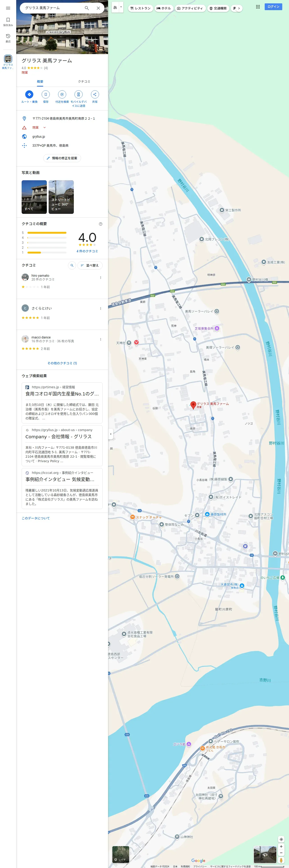Screen dimensions: 289x868
Task: Open the すべて photos thumbnail
Action: pos(34,197)
